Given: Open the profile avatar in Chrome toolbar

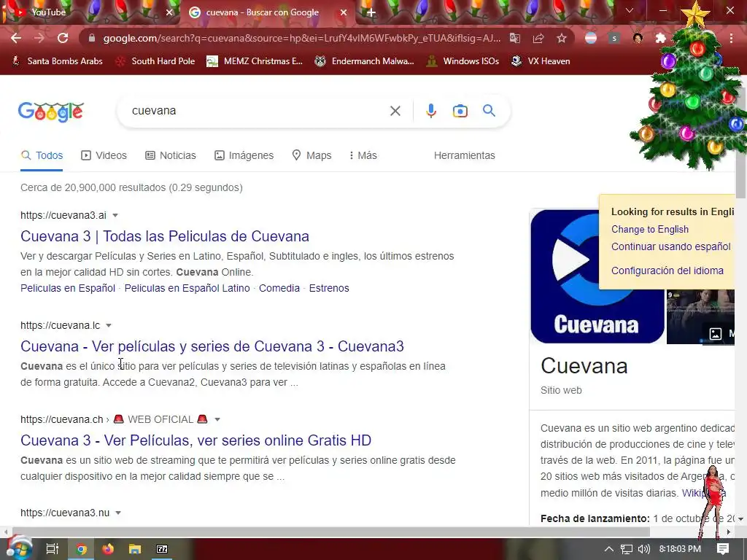Looking at the screenshot, I should 638,38.
